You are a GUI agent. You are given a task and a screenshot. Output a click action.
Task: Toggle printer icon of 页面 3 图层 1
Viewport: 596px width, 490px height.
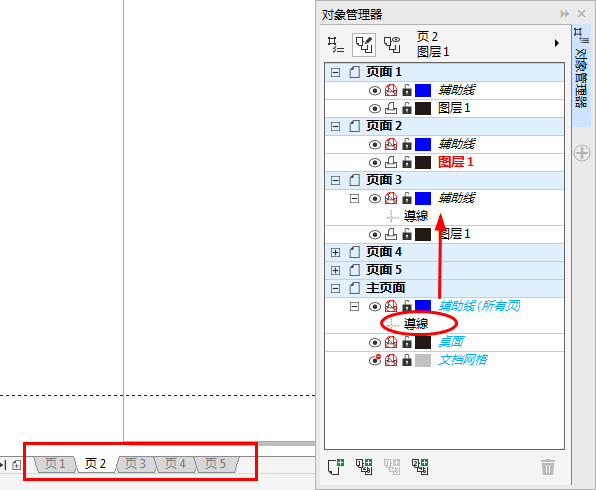391,234
